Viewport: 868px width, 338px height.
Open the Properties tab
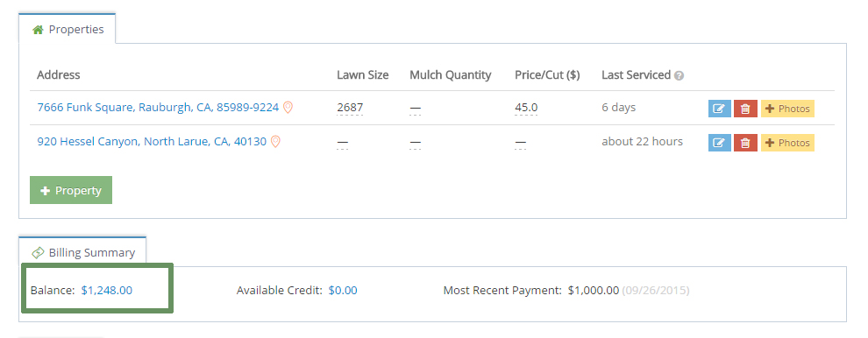point(68,29)
